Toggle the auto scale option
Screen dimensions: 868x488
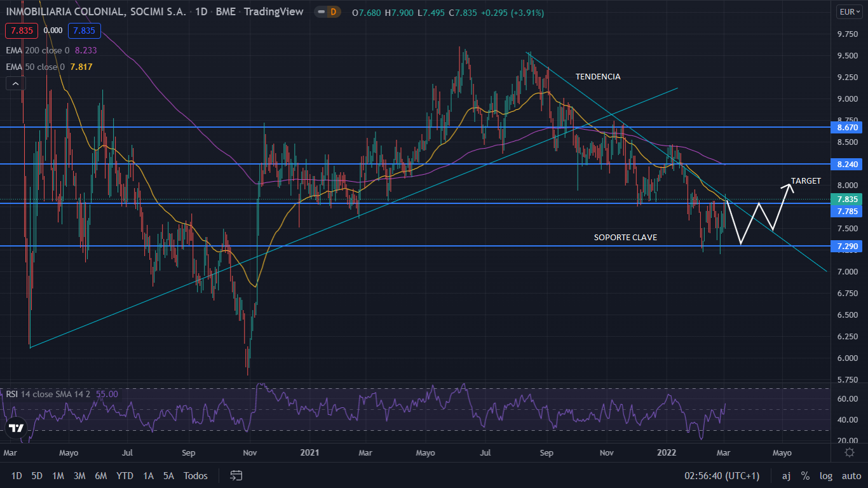(851, 475)
